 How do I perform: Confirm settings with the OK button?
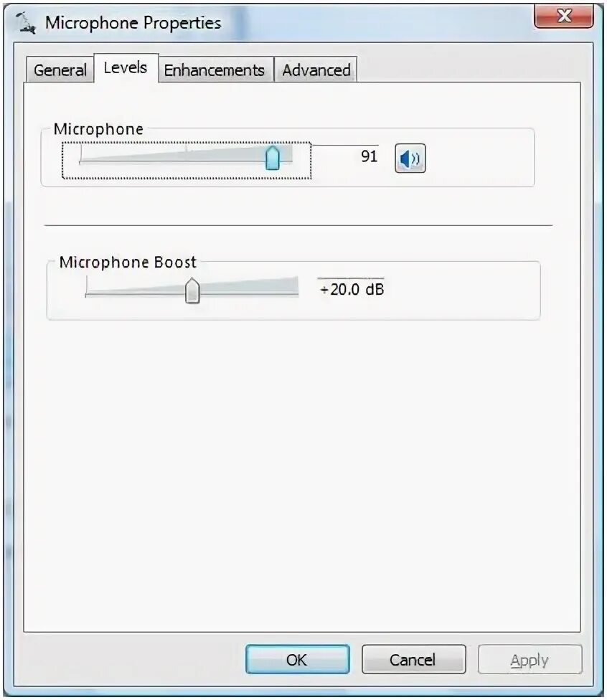coord(298,659)
